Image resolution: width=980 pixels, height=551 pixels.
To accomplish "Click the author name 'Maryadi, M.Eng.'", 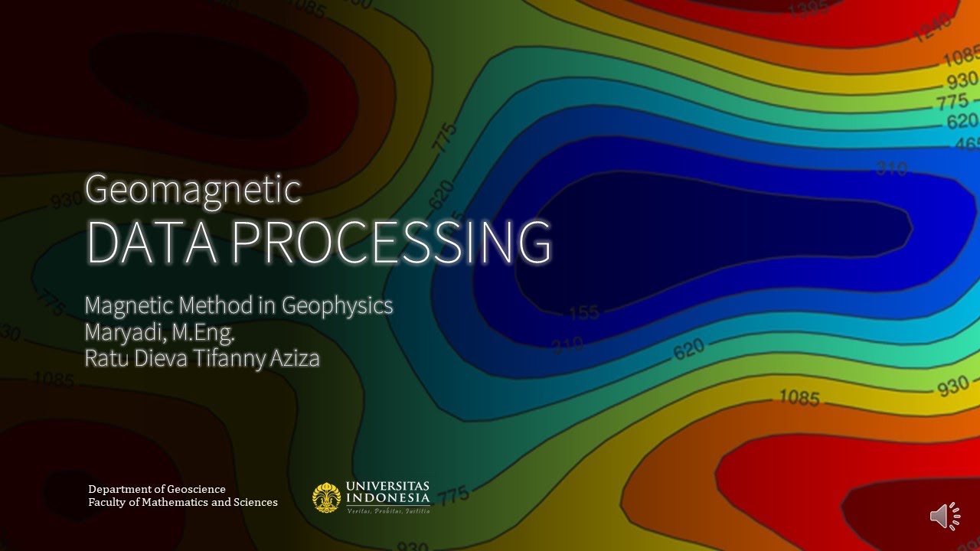I will [159, 332].
